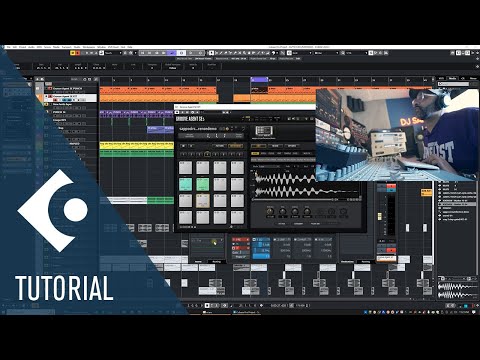This screenshot has width=480, height=360.
Task: Click the kit slot thumbnail in Groove Agent
Action: [264, 131]
